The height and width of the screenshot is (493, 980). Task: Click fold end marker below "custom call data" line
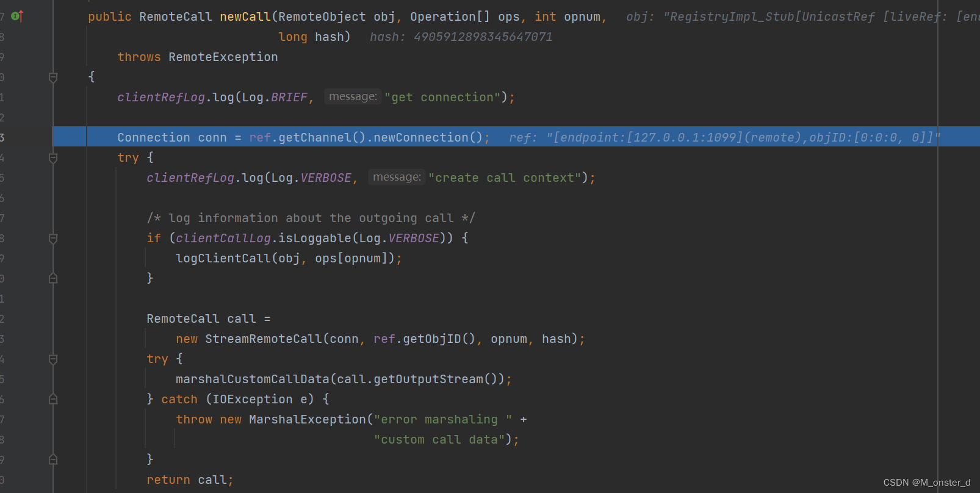pos(53,459)
